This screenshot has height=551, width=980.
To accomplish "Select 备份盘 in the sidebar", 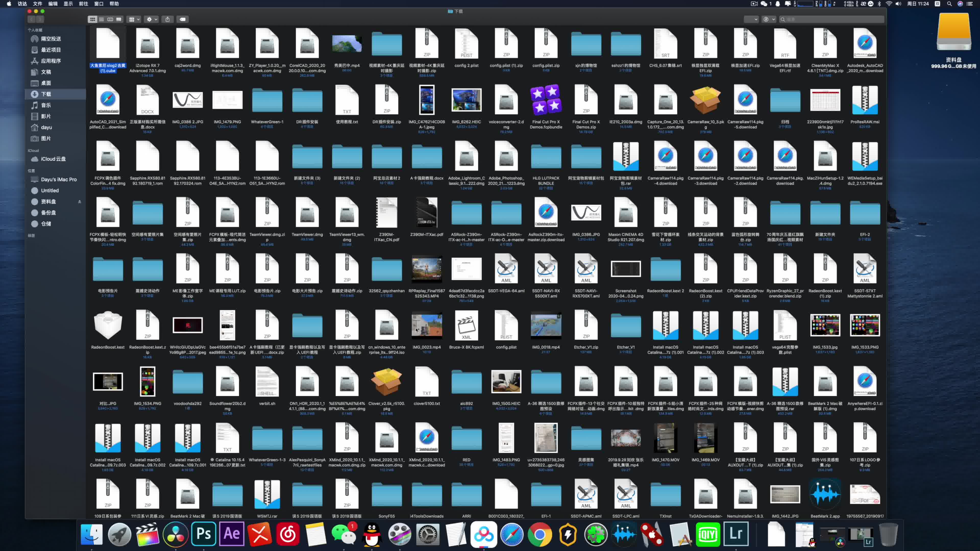I will (56, 212).
